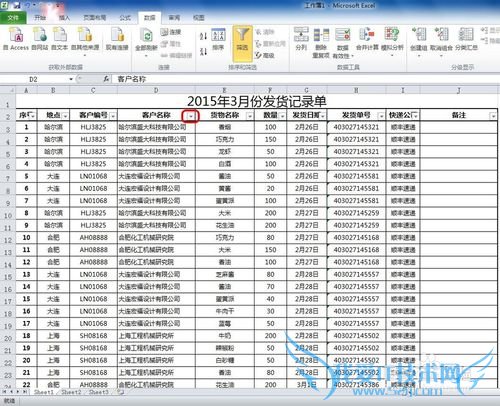Image resolution: width=500 pixels, height=406 pixels.
Task: Click 删除重复项 (Remove Duplicates) icon
Action: tap(321, 43)
